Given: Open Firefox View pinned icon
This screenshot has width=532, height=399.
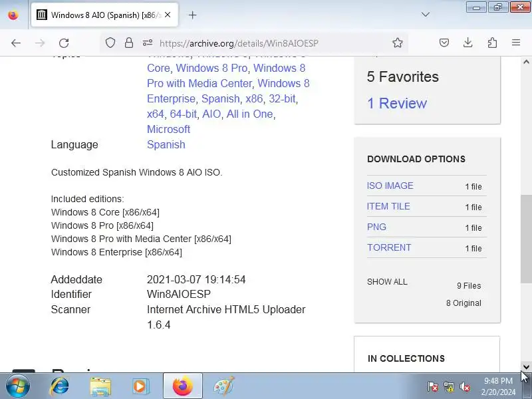Looking at the screenshot, I should click(x=13, y=15).
